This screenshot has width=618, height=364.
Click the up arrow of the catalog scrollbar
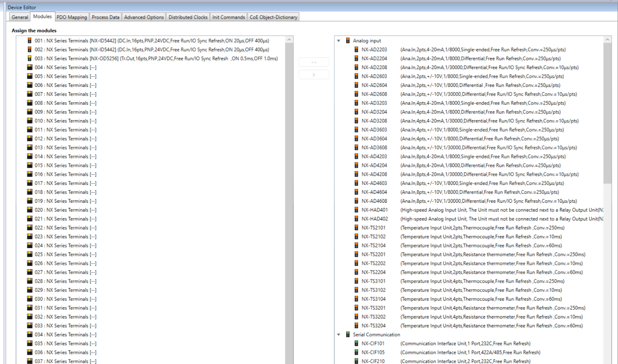click(608, 40)
